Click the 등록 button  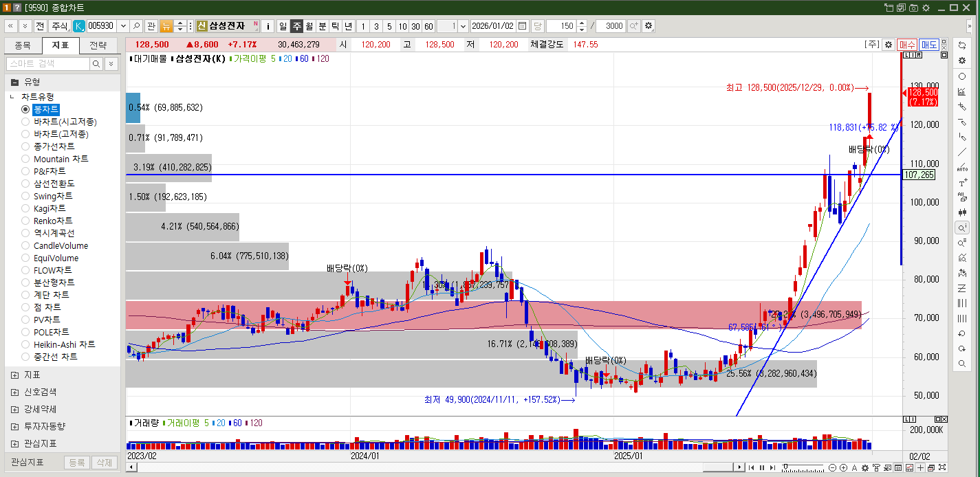(x=76, y=463)
